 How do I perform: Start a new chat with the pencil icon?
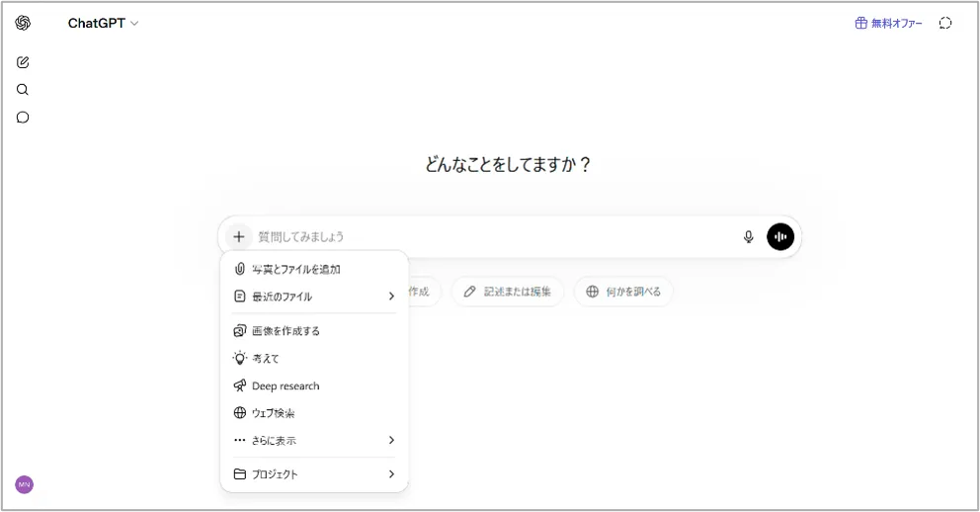(23, 62)
